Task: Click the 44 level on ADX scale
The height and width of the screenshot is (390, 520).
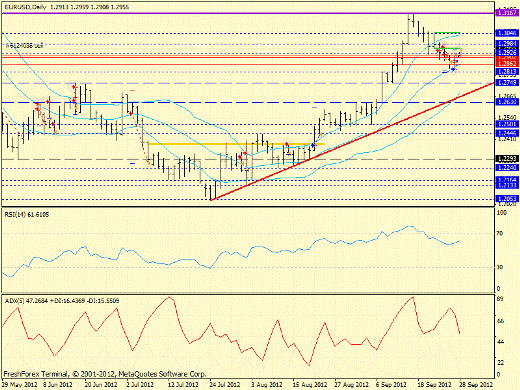Action: (x=500, y=342)
